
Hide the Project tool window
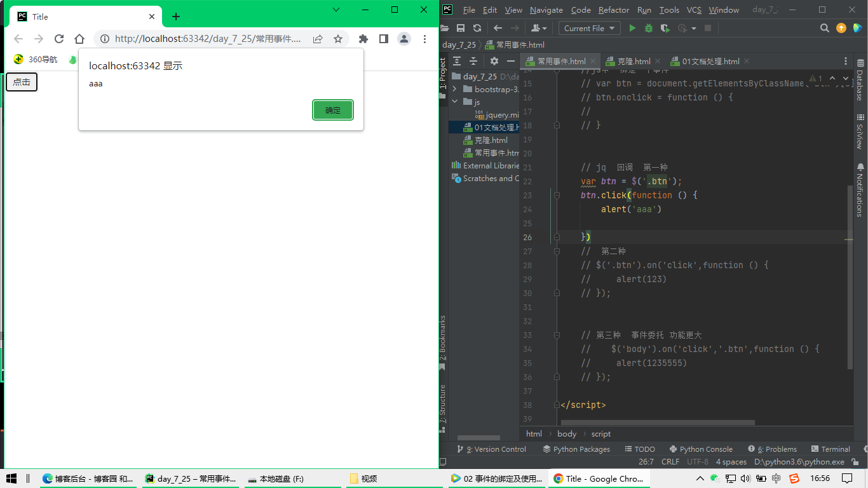pyautogui.click(x=510, y=61)
